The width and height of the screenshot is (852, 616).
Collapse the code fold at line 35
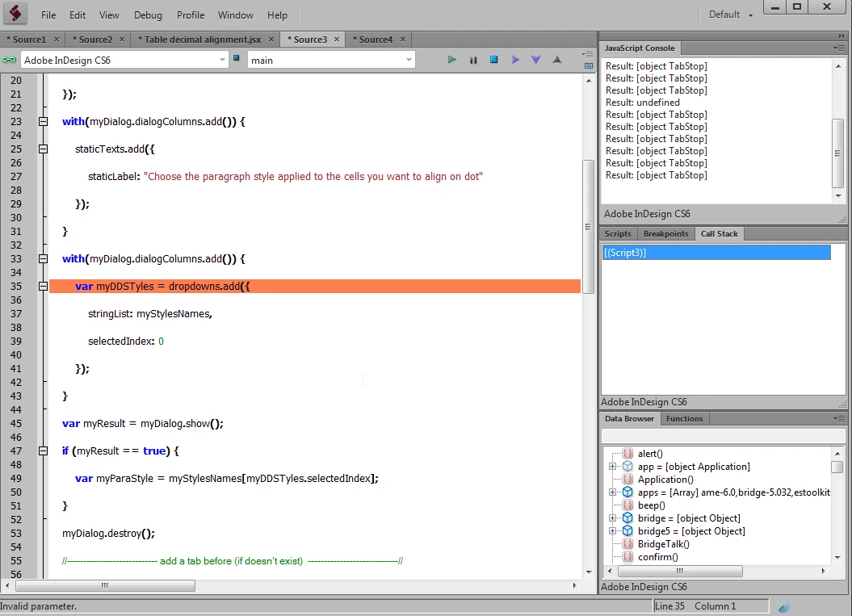[x=43, y=287]
